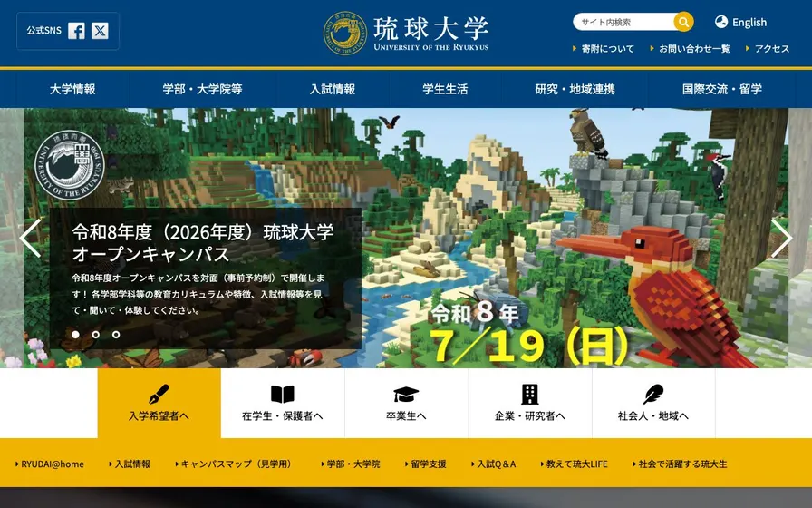Image resolution: width=812 pixels, height=508 pixels.
Task: Click the building icon for 企業・研究者へ
Action: 530,394
